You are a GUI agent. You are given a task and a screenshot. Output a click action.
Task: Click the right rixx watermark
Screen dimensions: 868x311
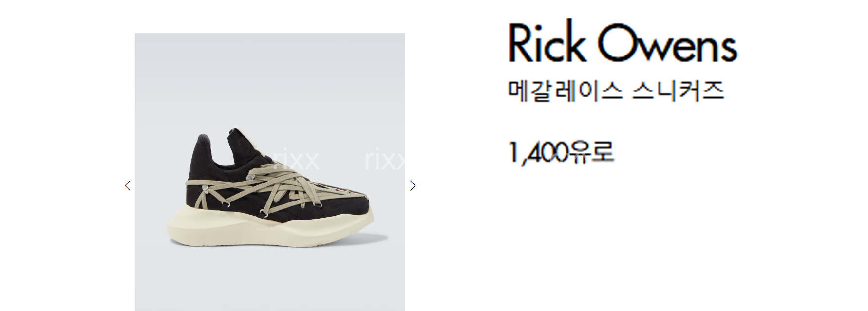385,159
